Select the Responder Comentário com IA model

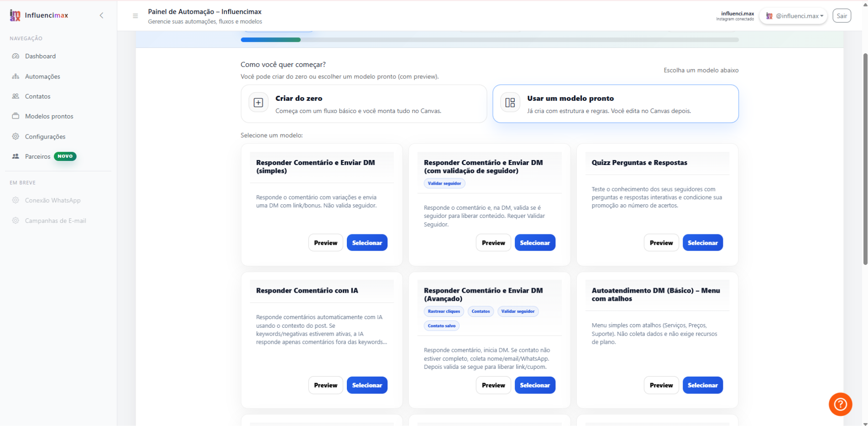click(367, 385)
